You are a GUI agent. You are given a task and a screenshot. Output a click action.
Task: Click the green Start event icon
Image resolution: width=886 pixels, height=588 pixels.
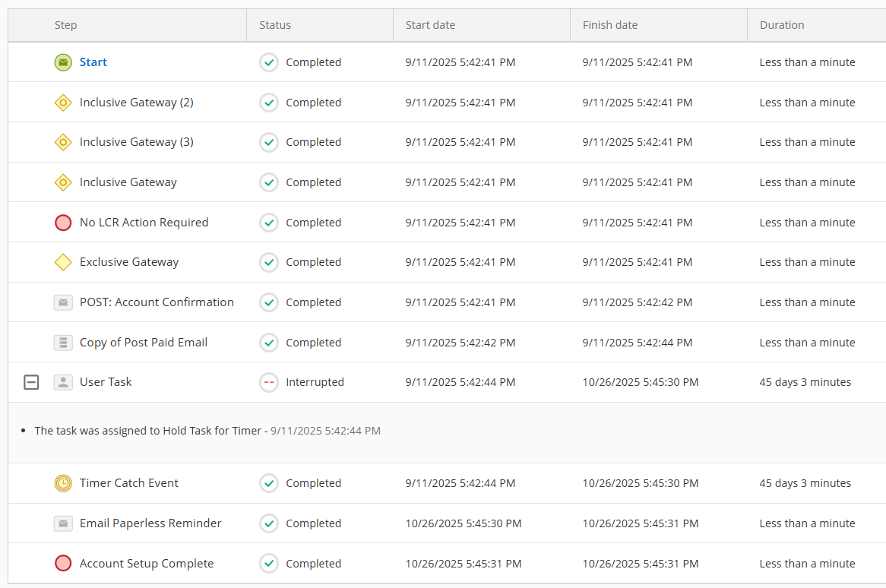pyautogui.click(x=63, y=62)
